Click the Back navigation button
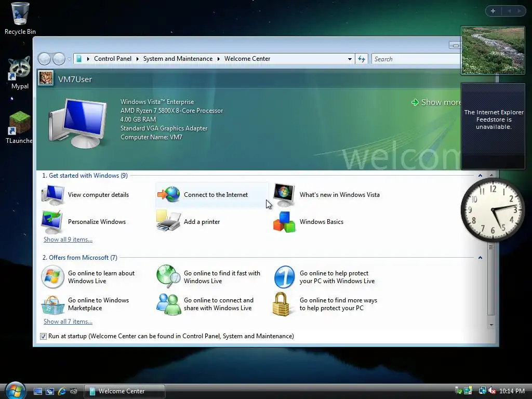 coord(44,59)
